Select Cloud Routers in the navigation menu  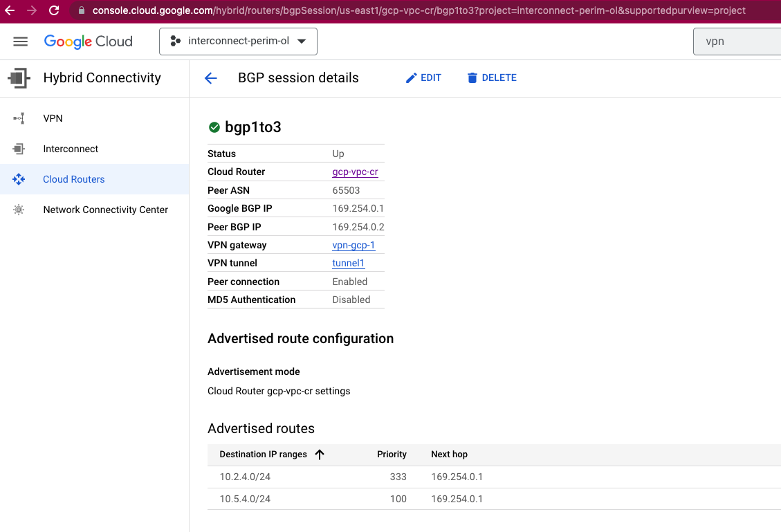point(74,178)
